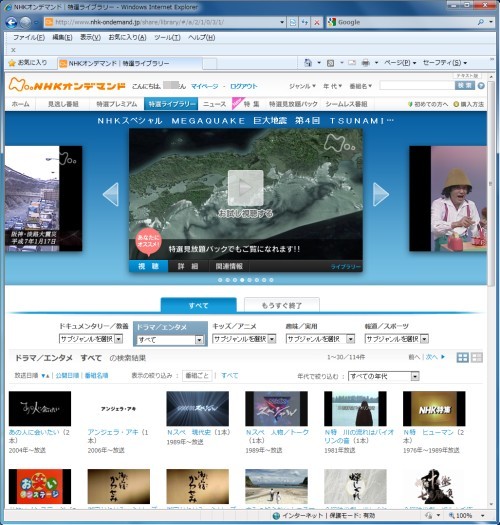500x525 pixels.
Task: Click the help question mark beside 検索
Action: [x=481, y=86]
